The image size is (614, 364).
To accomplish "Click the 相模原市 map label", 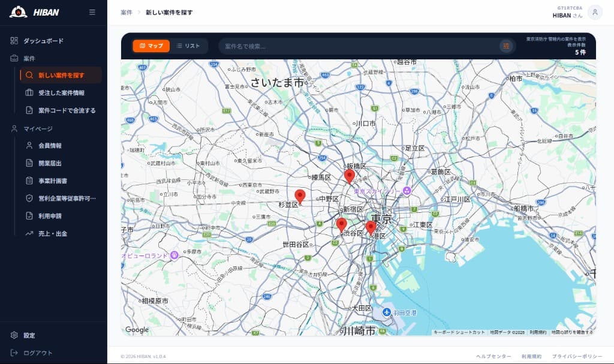I will point(155,301).
